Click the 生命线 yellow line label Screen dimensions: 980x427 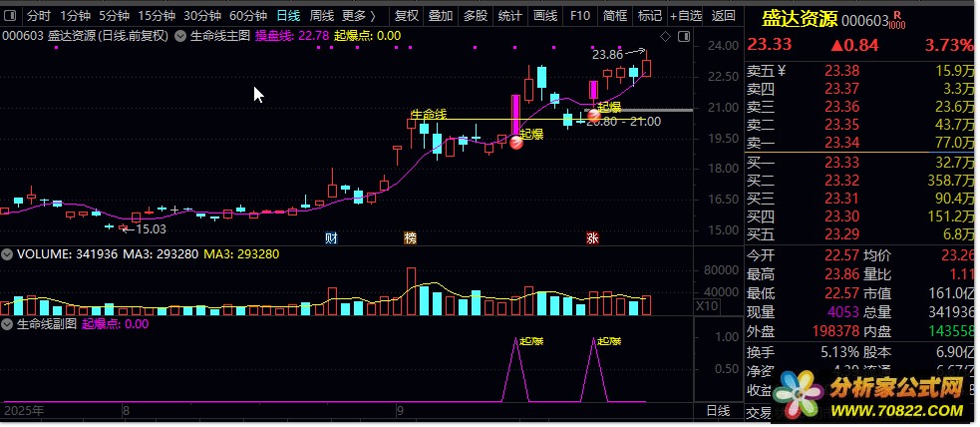coord(429,114)
